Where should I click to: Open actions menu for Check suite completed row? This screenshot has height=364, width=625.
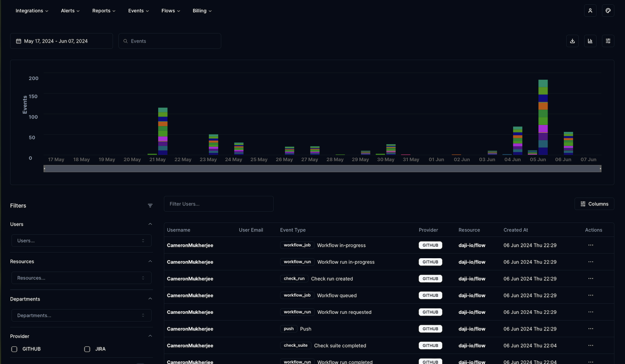[x=591, y=345]
